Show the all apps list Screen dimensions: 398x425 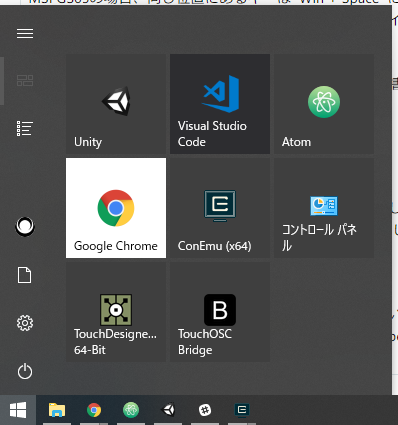[x=25, y=128]
